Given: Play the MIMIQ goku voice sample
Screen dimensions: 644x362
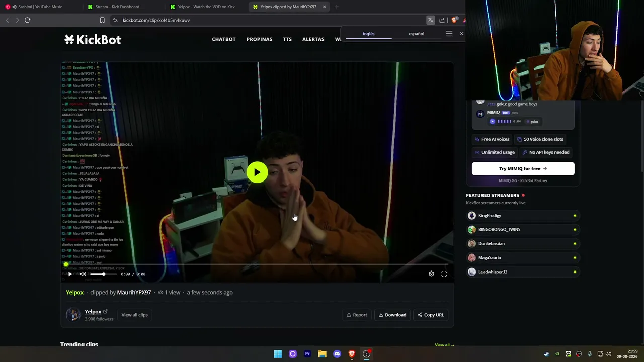Looking at the screenshot, I should tap(492, 121).
